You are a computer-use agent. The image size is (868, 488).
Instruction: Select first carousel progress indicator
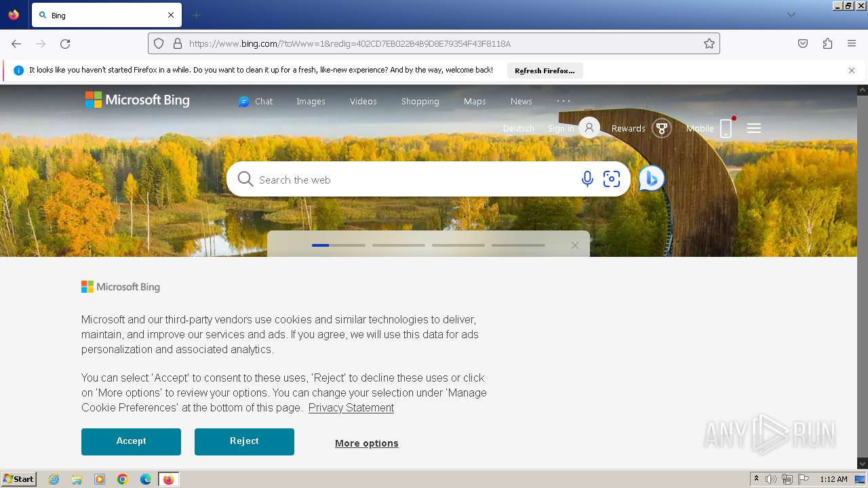tap(338, 245)
